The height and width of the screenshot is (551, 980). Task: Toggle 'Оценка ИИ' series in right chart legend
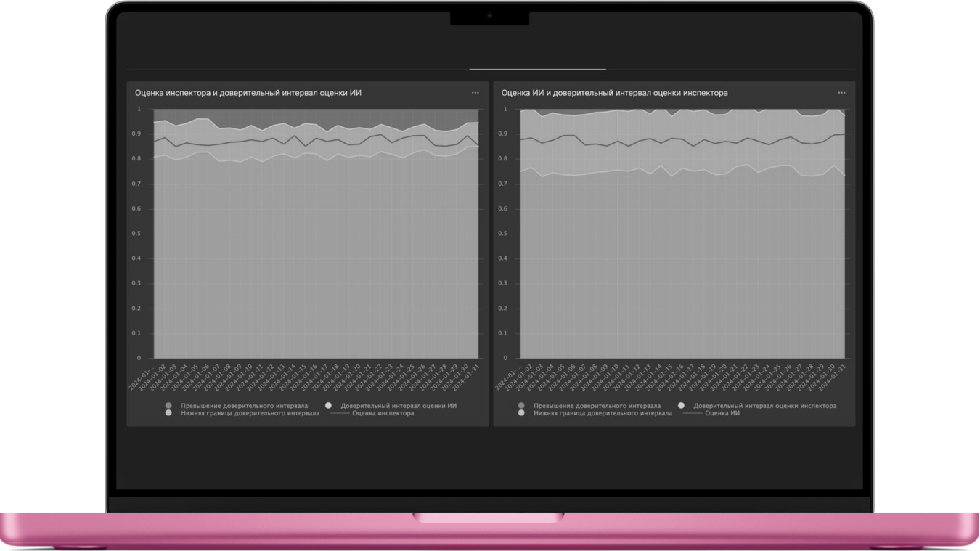[722, 413]
